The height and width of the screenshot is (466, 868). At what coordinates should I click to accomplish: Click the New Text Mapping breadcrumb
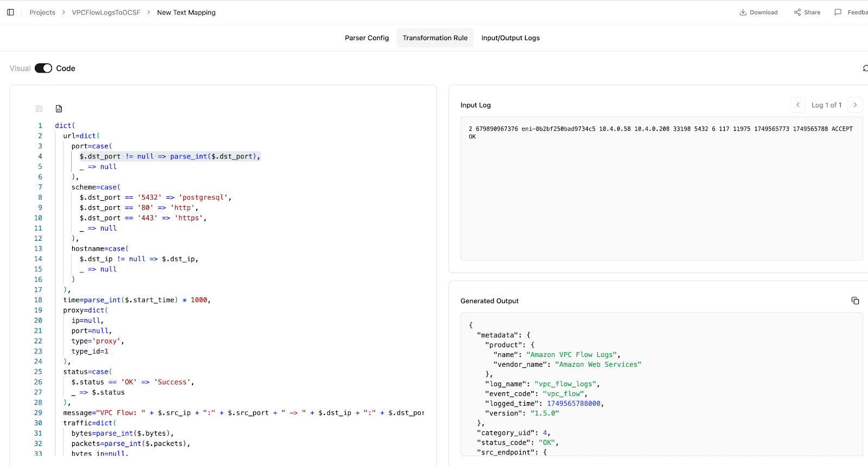(186, 12)
